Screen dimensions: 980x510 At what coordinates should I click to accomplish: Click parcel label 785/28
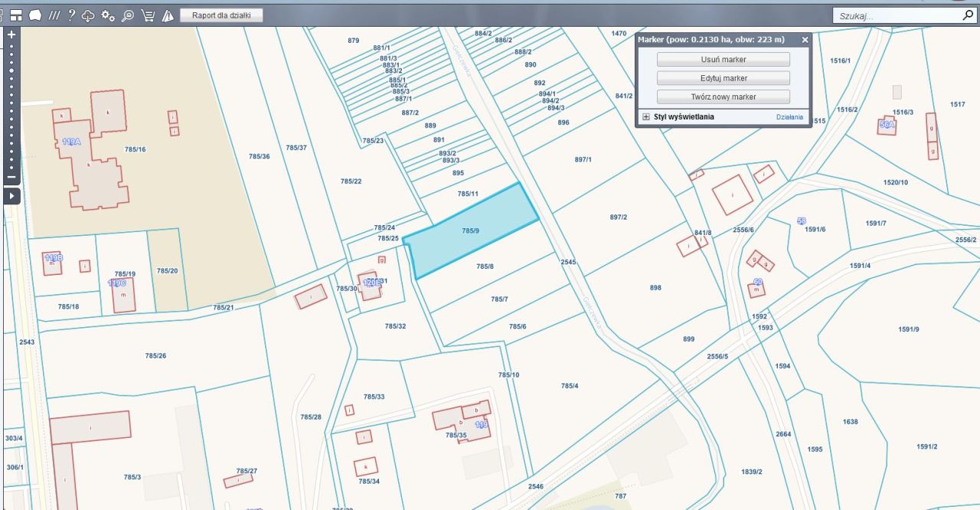coord(311,417)
